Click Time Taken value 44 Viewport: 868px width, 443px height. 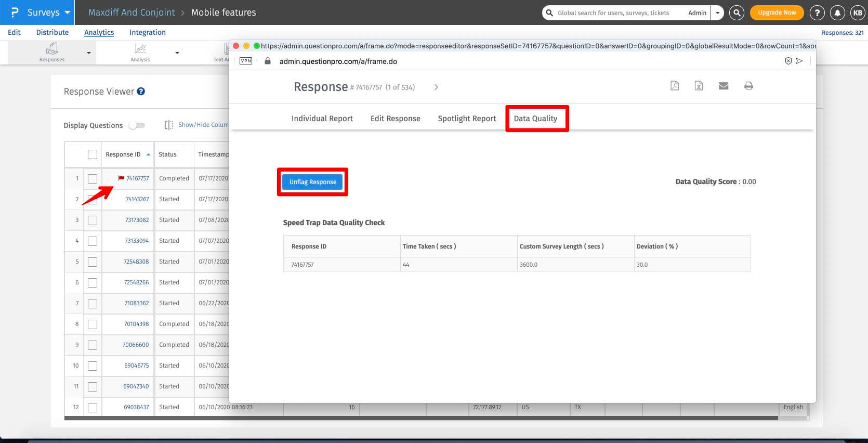406,265
